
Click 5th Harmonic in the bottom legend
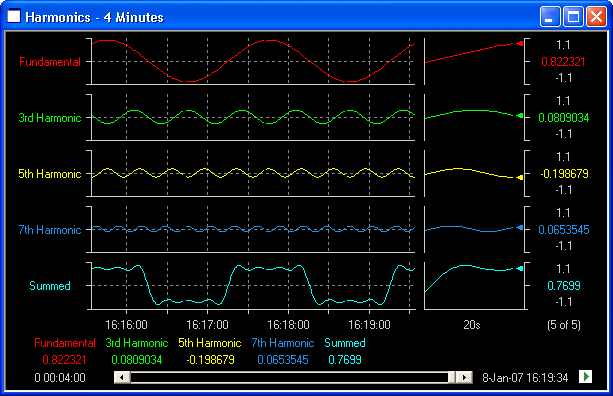coord(210,343)
